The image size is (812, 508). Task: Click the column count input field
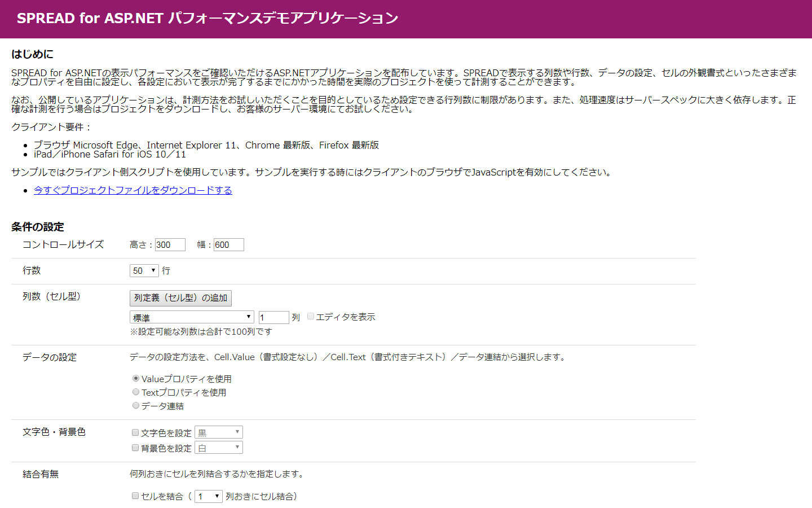click(x=274, y=317)
